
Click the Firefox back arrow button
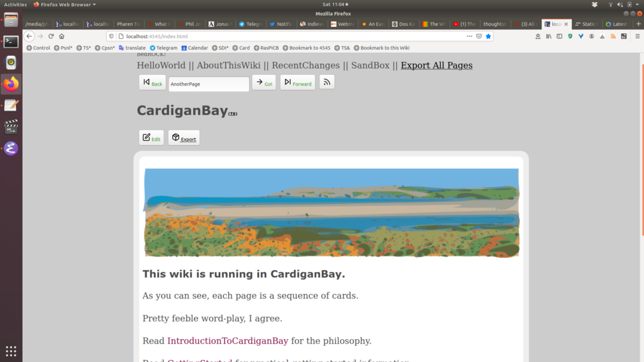pos(29,36)
